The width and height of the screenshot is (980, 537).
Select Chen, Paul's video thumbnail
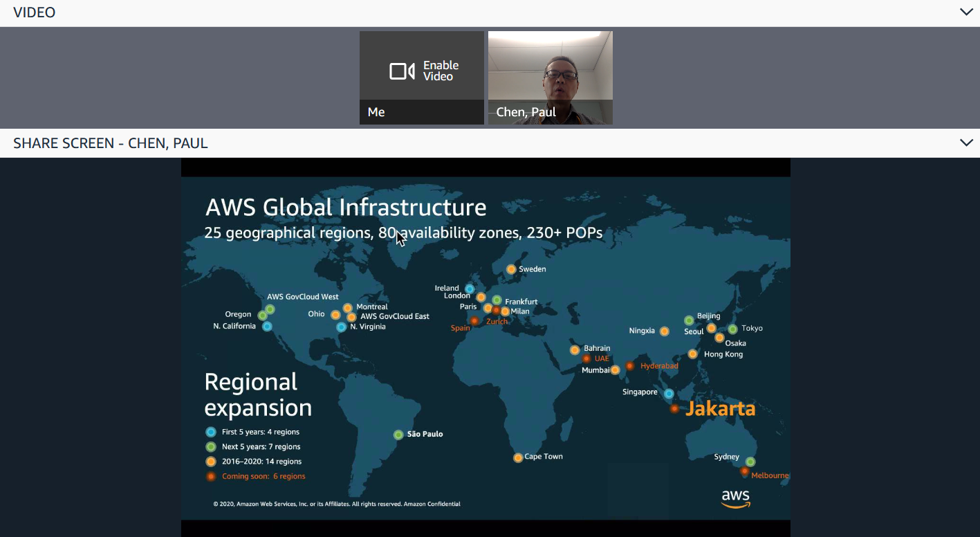550,77
